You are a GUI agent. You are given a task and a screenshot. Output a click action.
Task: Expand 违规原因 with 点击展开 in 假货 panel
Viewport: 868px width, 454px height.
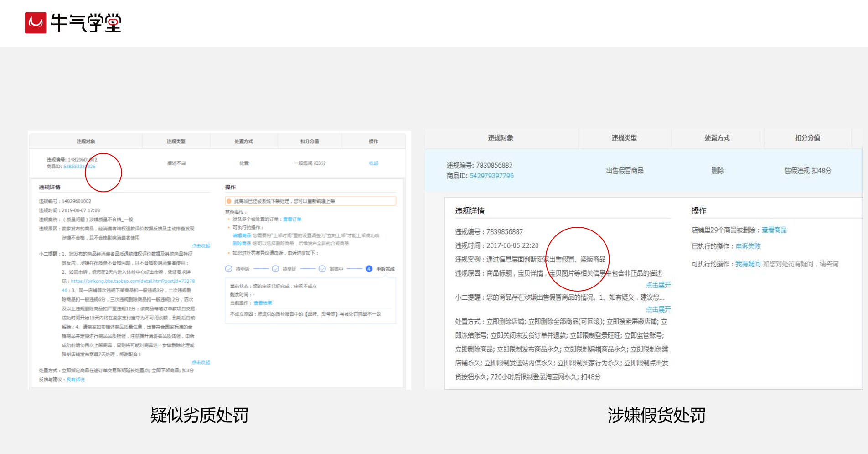(x=658, y=285)
